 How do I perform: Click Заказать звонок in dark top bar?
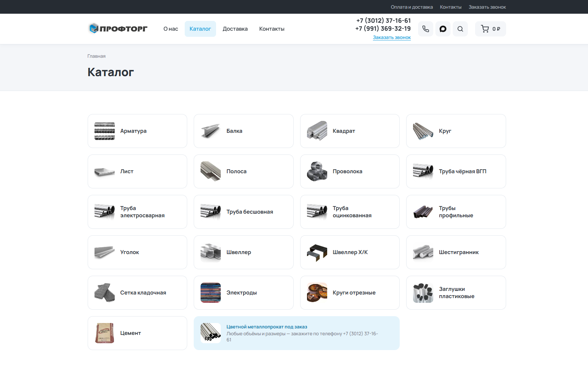(487, 7)
